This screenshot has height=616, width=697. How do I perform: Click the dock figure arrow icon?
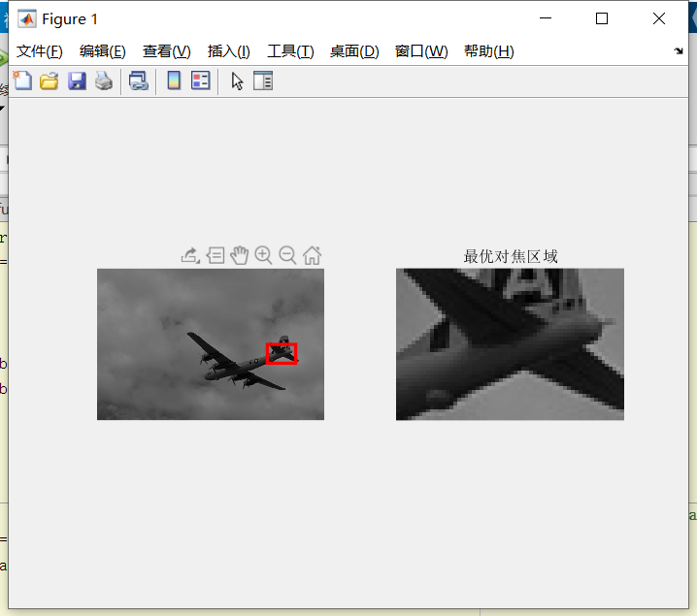(x=679, y=51)
